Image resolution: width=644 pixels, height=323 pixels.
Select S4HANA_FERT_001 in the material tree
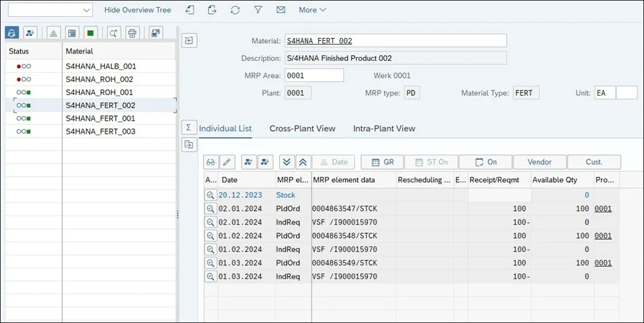100,119
